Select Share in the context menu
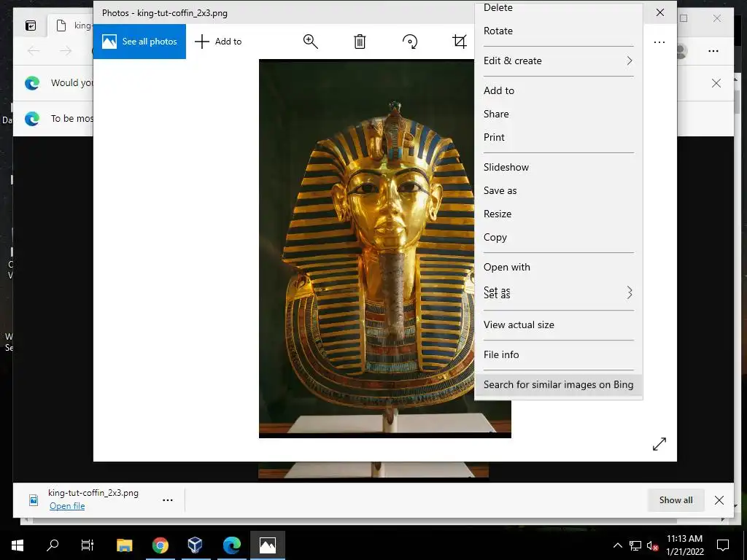The height and width of the screenshot is (560, 747). click(559, 114)
